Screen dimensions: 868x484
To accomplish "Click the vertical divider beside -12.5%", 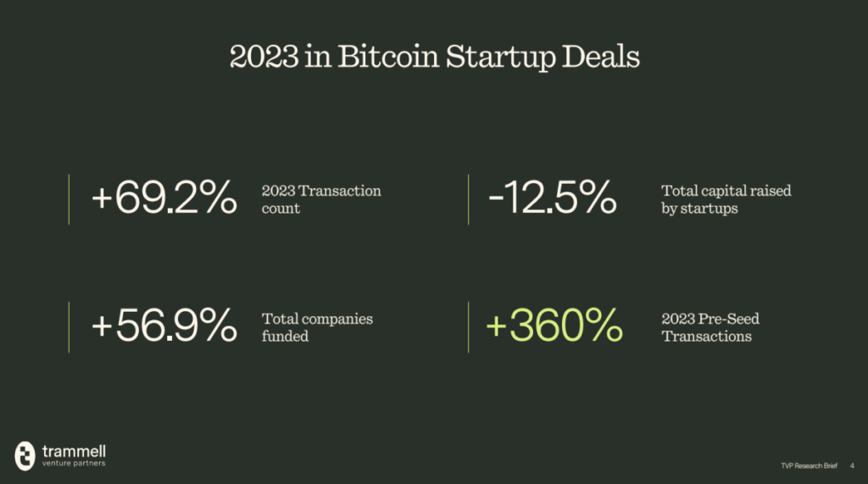I will (468, 199).
